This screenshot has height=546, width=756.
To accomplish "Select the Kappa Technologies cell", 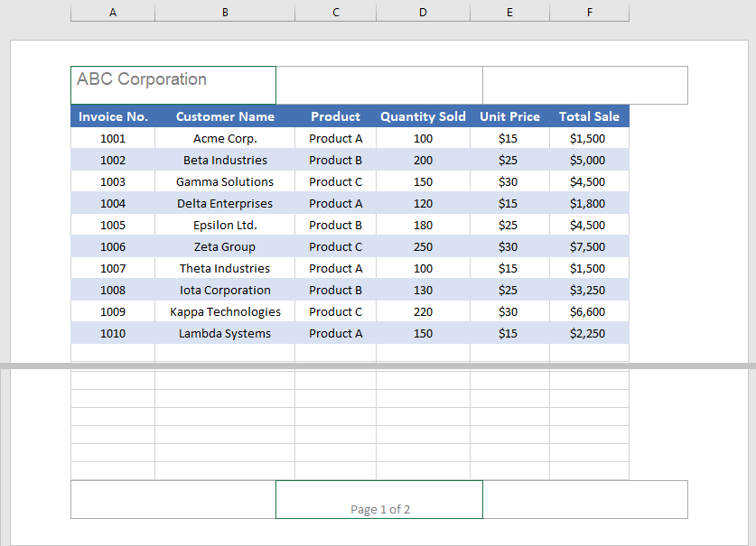I will coord(225,311).
